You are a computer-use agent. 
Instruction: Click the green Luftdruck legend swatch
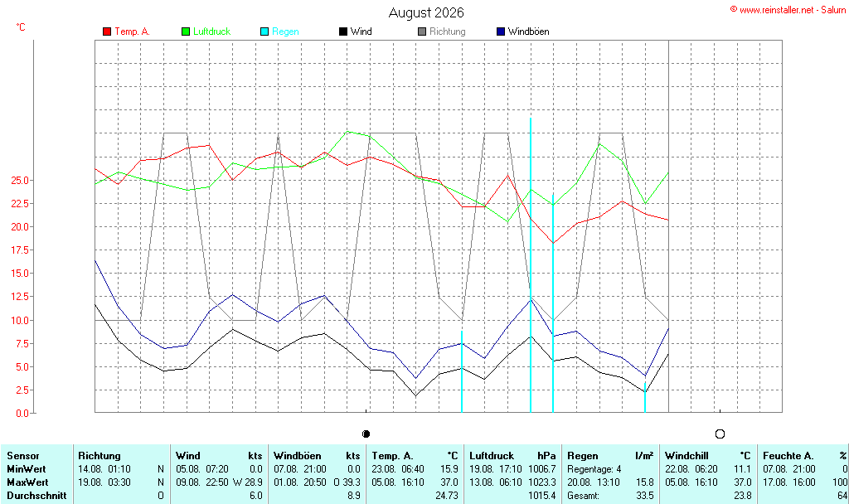click(x=186, y=31)
